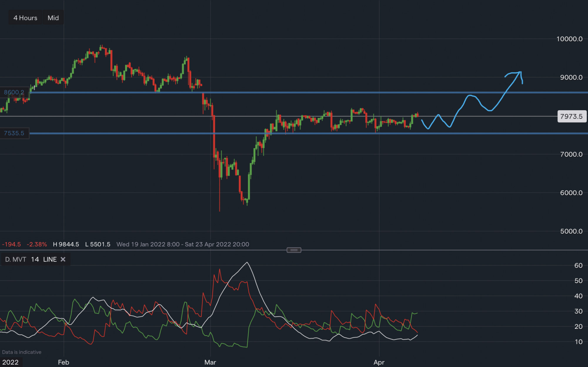Click the current price tag 7973.5
Image resolution: width=588 pixels, height=367 pixels.
click(571, 116)
